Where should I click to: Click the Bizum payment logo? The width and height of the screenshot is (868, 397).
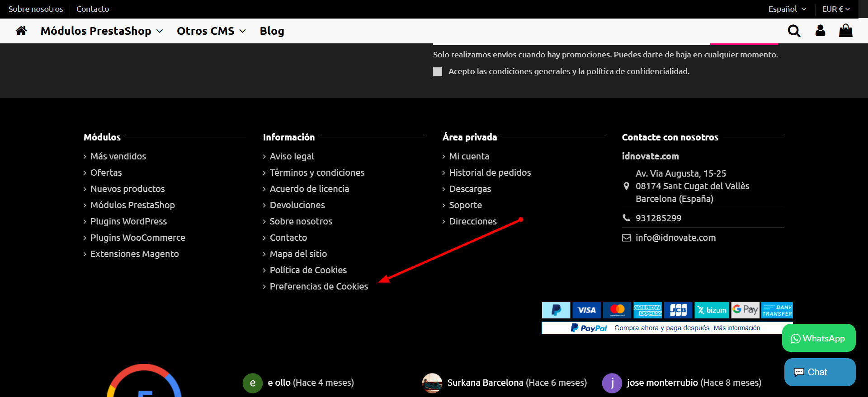coord(712,310)
